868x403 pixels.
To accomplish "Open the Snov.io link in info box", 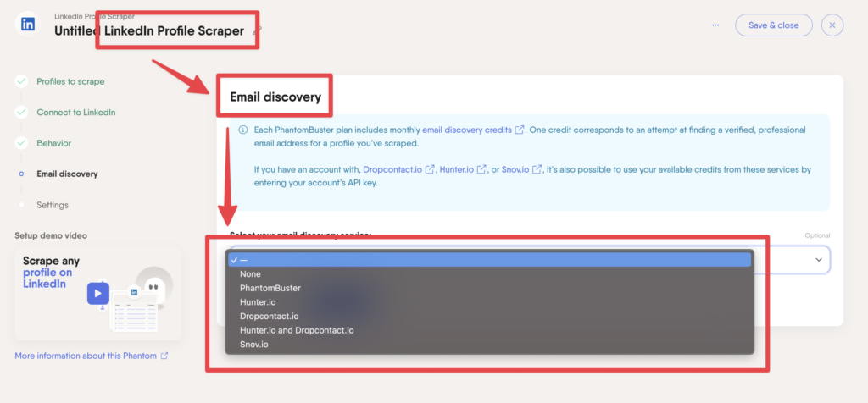I will tap(517, 169).
